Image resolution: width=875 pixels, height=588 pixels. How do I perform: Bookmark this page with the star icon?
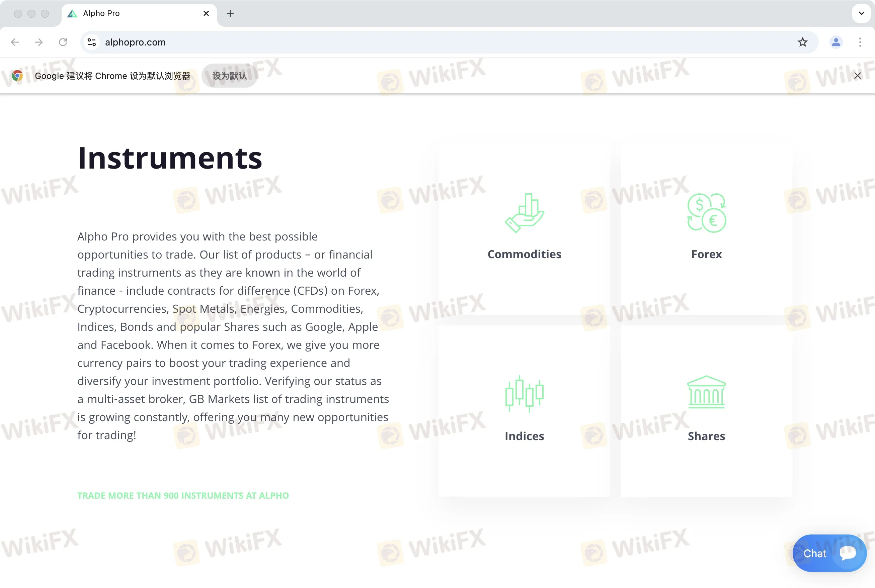tap(802, 42)
